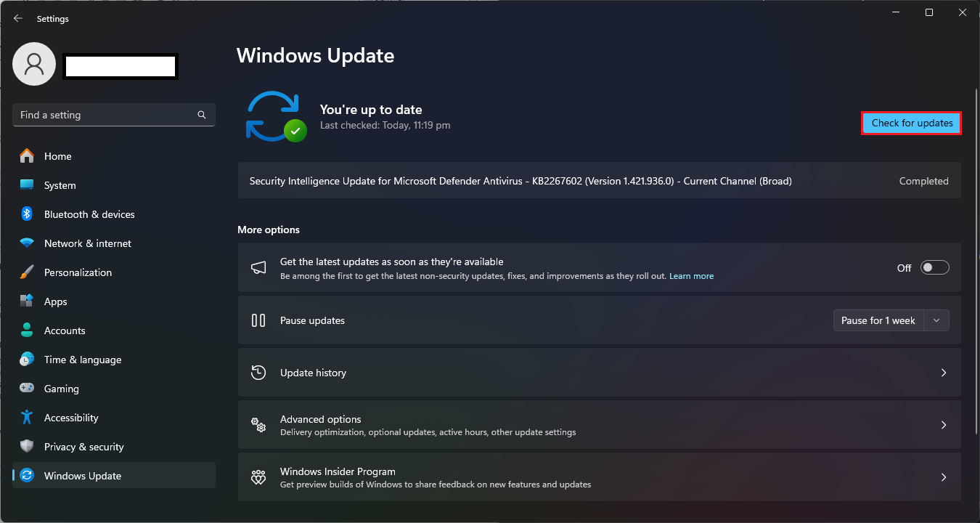Follow the Learn more link
The image size is (980, 523).
(691, 276)
